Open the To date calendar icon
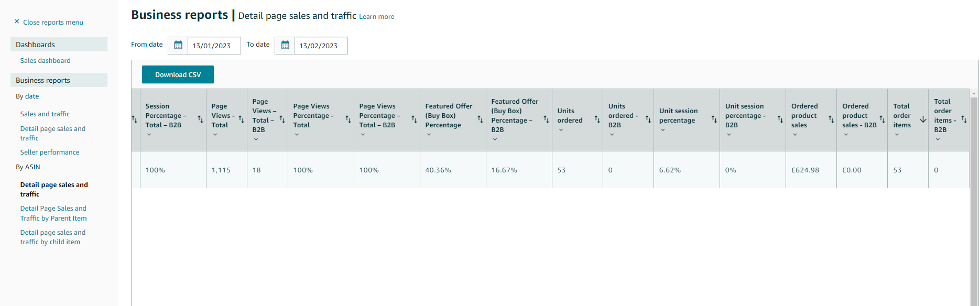 [285, 46]
